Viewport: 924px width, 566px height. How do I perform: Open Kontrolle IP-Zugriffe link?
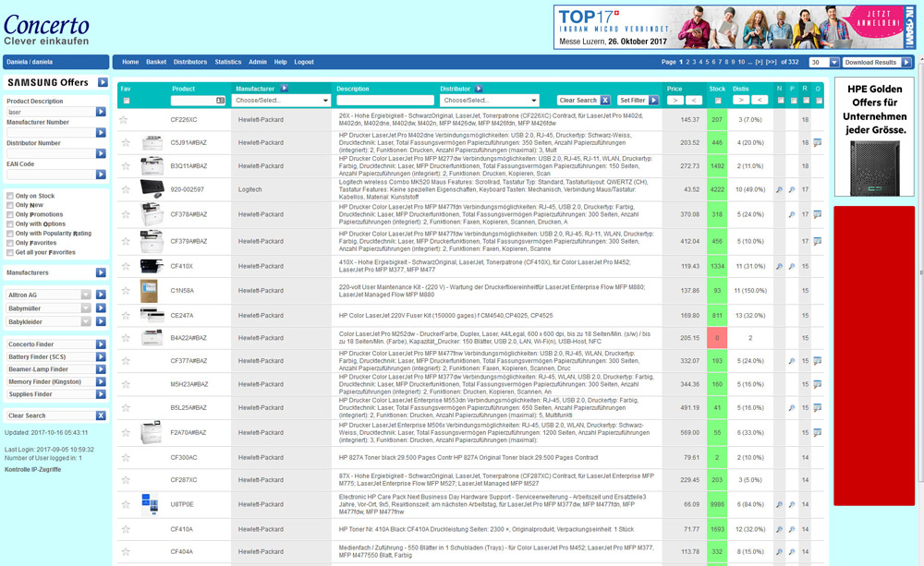(x=33, y=470)
